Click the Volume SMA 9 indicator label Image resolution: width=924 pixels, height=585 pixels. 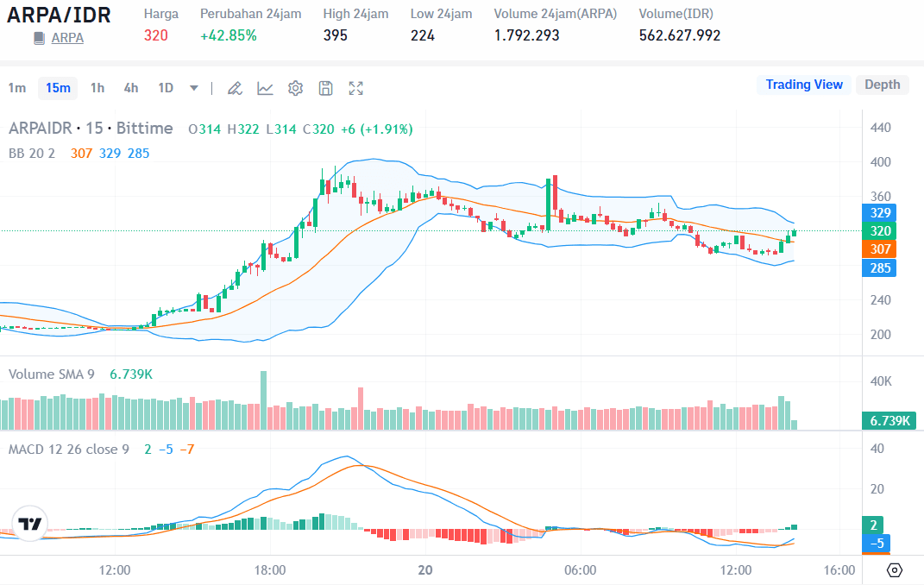(x=52, y=374)
